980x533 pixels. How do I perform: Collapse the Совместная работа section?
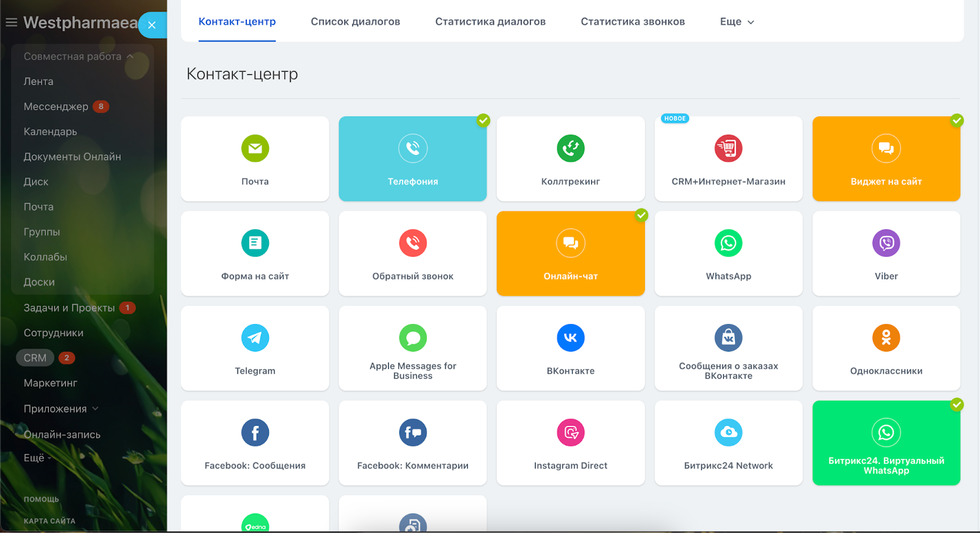coord(78,56)
